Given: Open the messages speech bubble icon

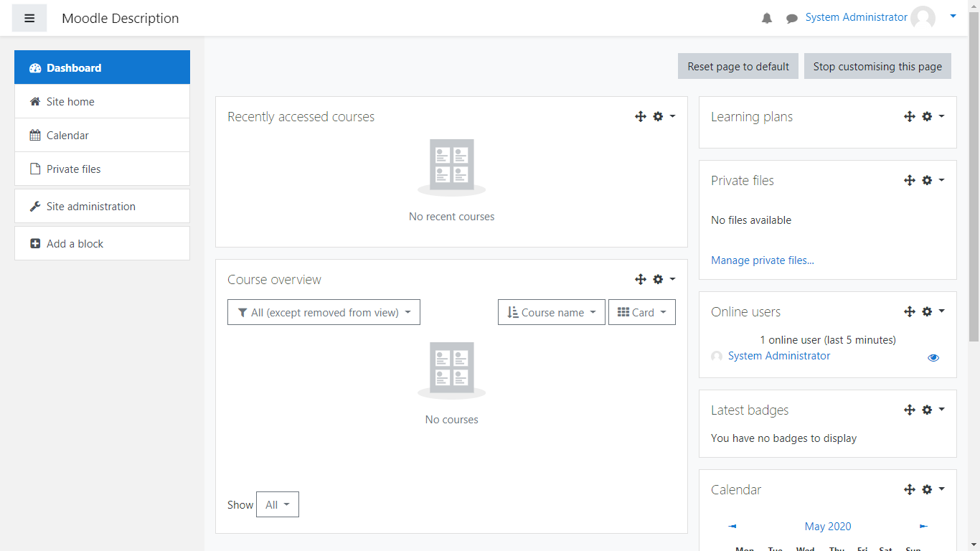Looking at the screenshot, I should (x=792, y=19).
